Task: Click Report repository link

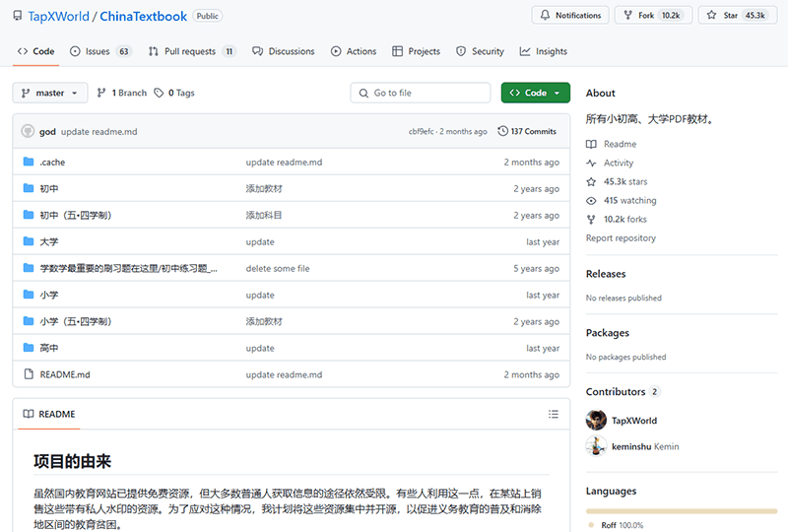Action: click(621, 237)
